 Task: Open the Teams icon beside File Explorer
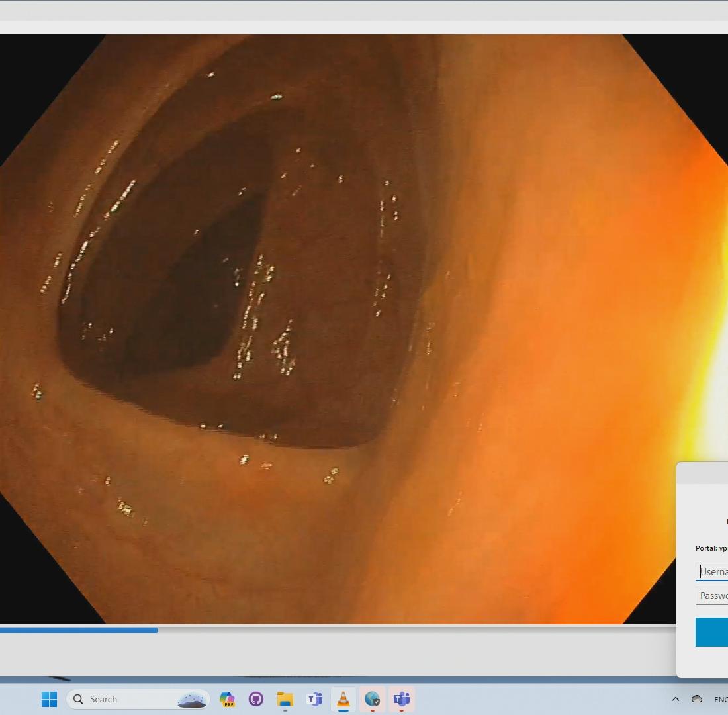[314, 699]
